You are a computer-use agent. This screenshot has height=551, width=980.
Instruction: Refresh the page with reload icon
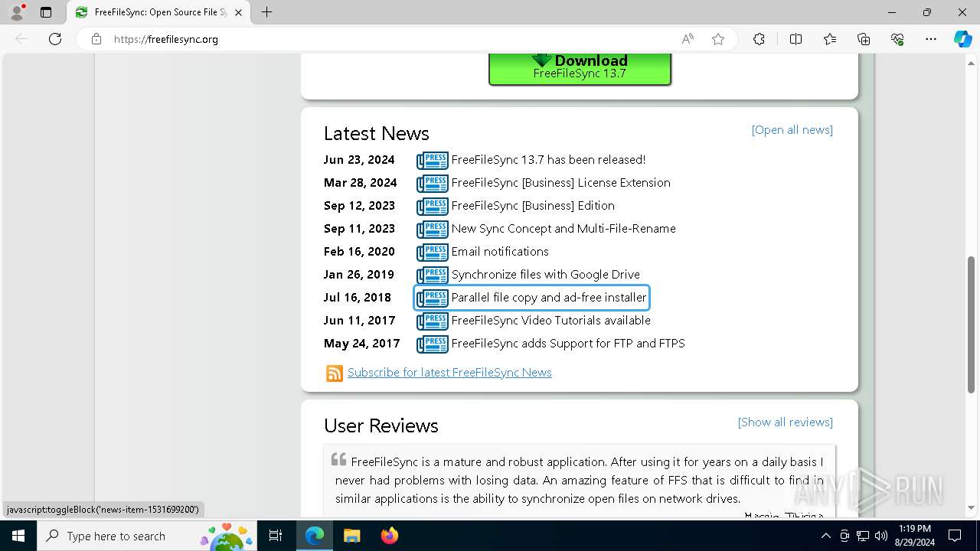[x=55, y=39]
